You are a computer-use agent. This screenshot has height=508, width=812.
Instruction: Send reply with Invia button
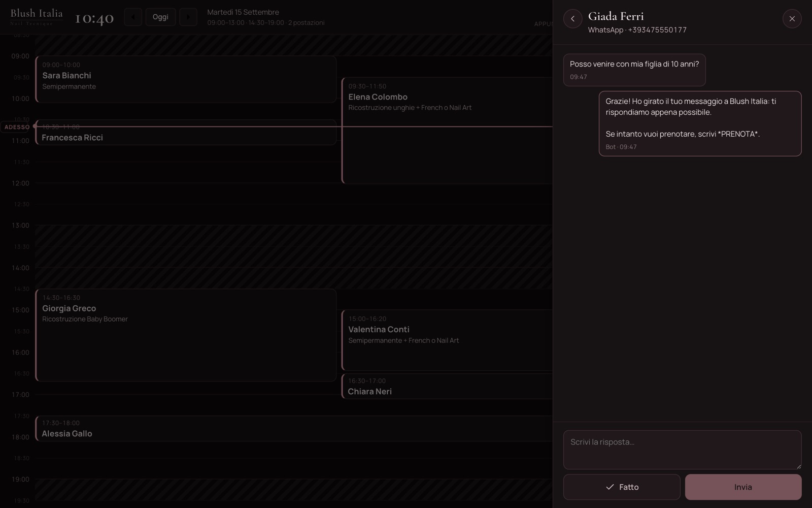pyautogui.click(x=743, y=487)
